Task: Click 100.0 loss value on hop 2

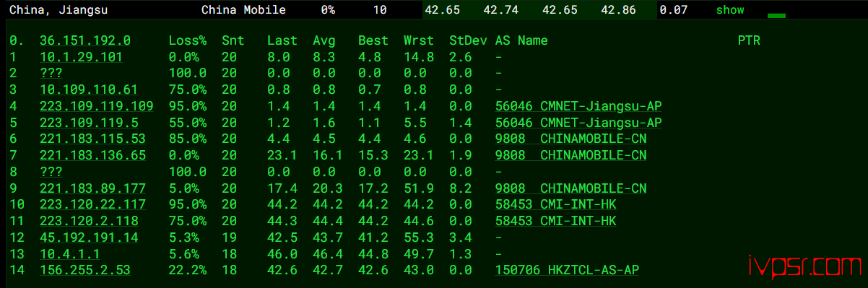Action: point(187,73)
